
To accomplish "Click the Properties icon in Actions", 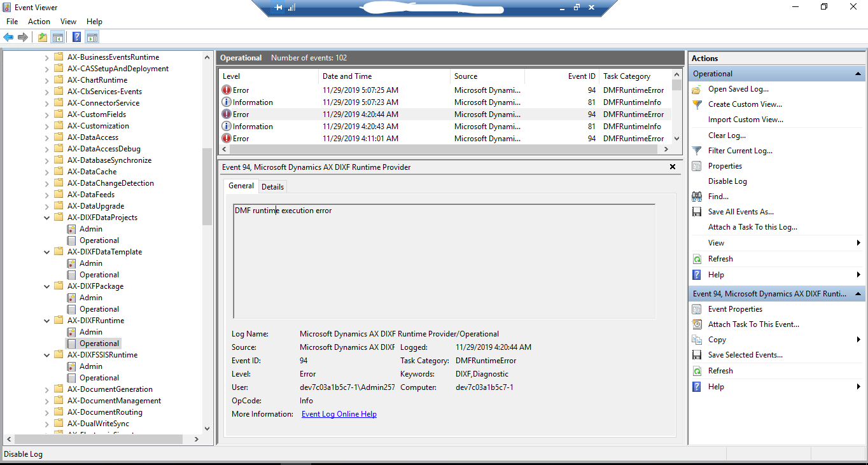I will pos(697,166).
